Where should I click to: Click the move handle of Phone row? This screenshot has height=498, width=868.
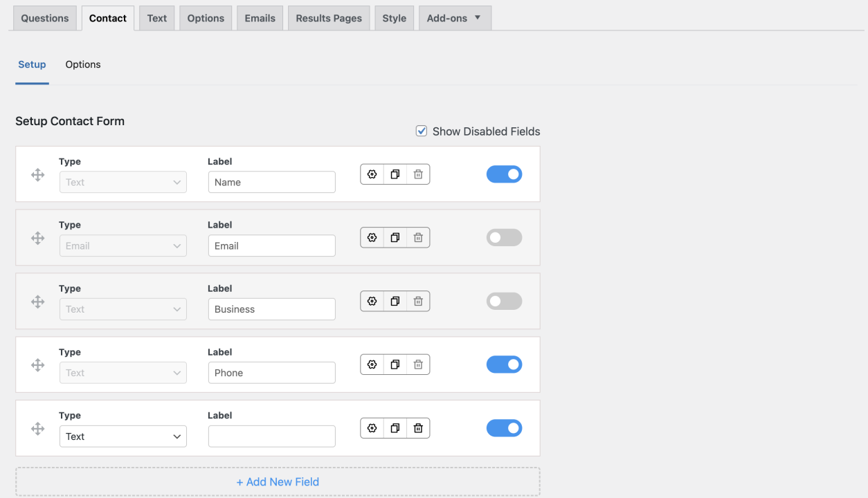(x=38, y=365)
